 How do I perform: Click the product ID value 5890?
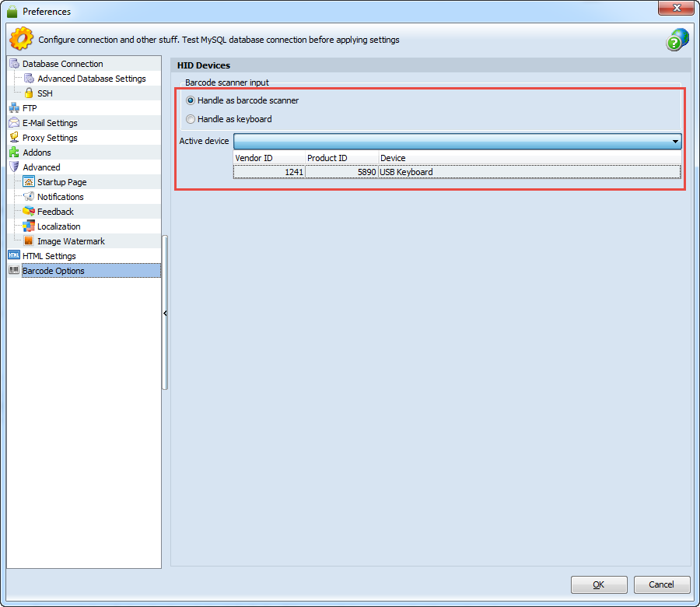tap(366, 172)
